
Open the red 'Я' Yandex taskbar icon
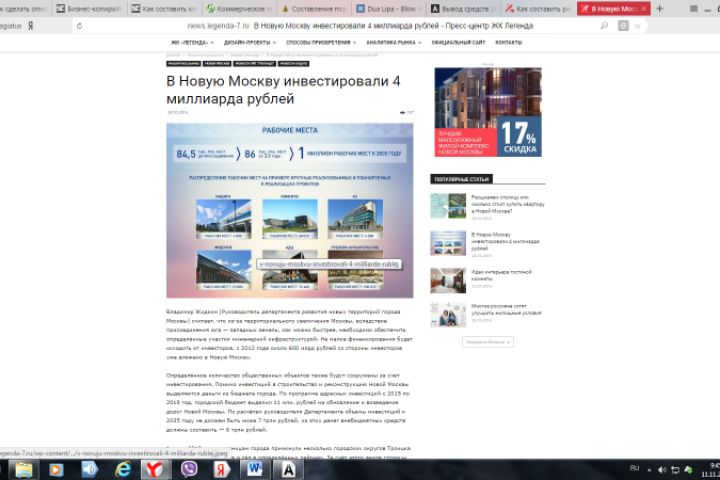[221, 469]
